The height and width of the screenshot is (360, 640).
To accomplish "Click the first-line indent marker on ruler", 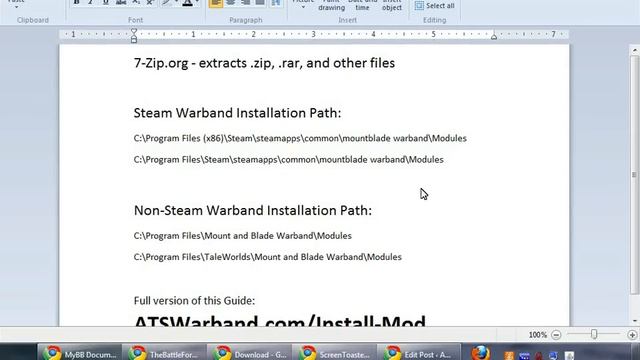I will [134, 31].
